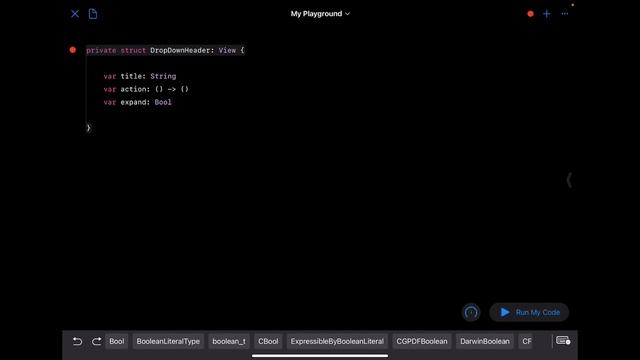Image resolution: width=640 pixels, height=360 pixels.
Task: Undo the last edit
Action: (x=77, y=341)
